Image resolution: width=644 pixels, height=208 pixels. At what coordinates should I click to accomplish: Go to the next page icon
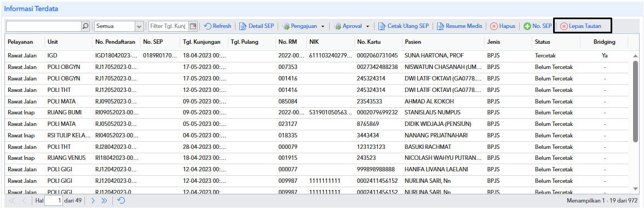coord(93,201)
